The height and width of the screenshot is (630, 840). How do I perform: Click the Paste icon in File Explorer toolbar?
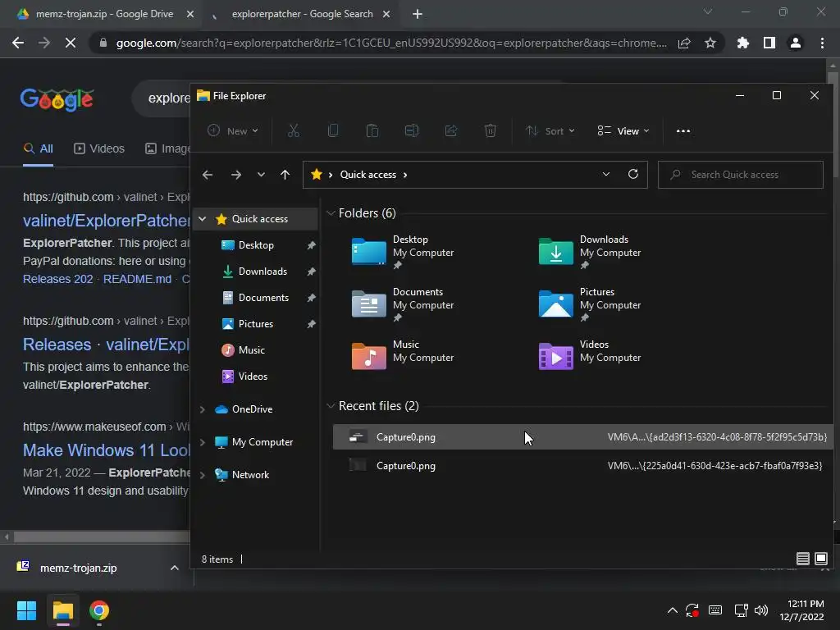click(x=372, y=130)
